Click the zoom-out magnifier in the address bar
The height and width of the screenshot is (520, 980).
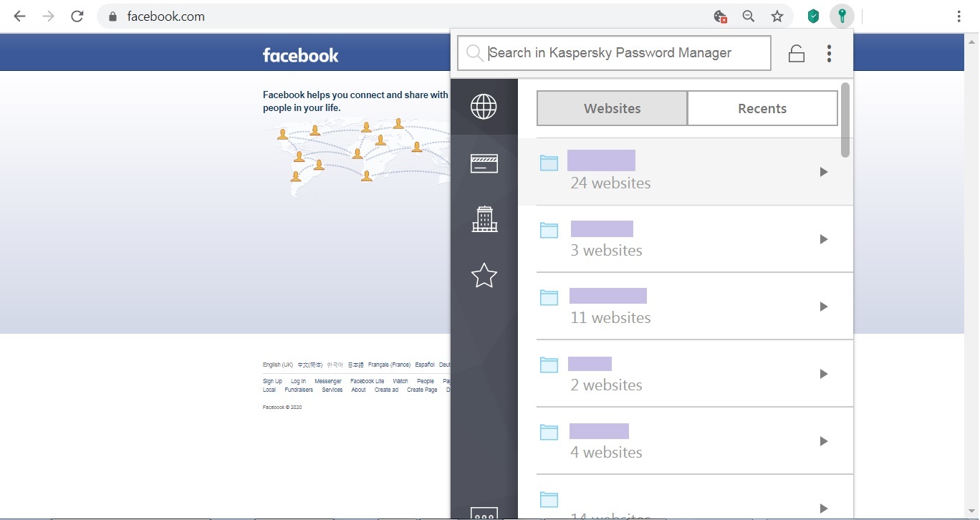point(749,16)
